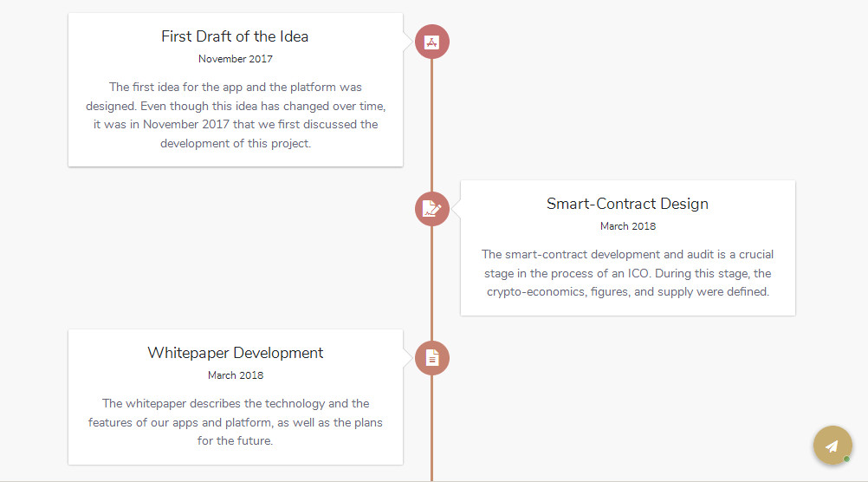Click the First Draft description paragraph

click(235, 115)
